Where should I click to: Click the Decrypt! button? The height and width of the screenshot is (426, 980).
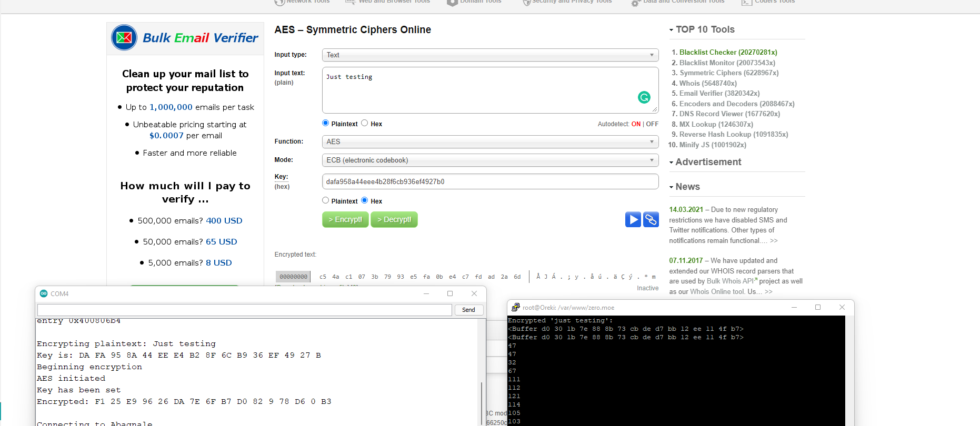tap(394, 219)
